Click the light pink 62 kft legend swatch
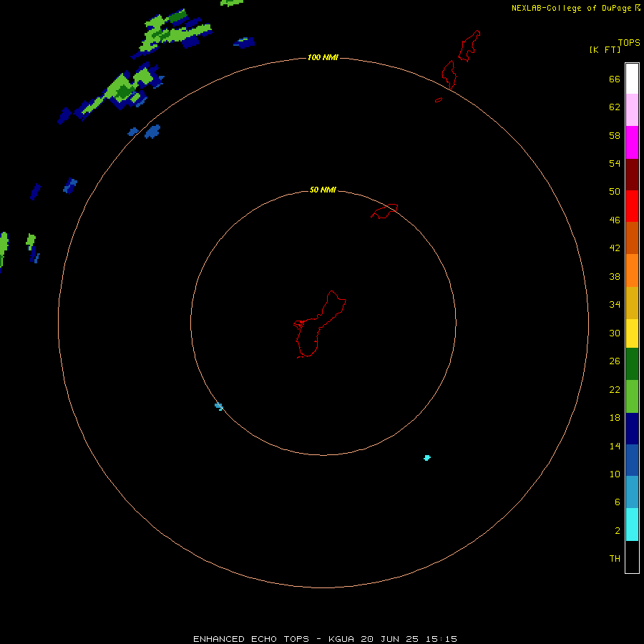 (x=632, y=109)
